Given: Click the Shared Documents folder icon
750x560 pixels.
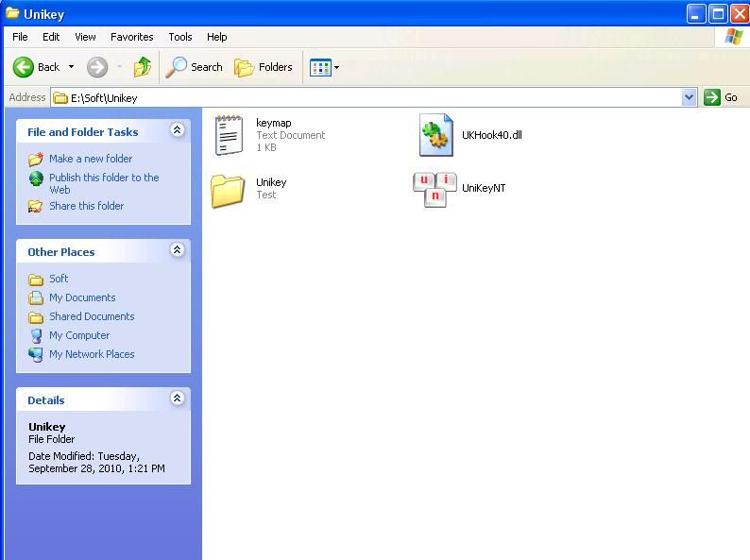Looking at the screenshot, I should pyautogui.click(x=36, y=317).
